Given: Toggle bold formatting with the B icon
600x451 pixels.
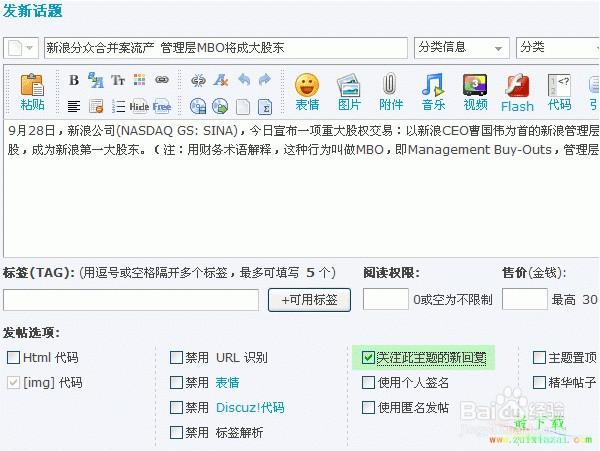Looking at the screenshot, I should click(x=74, y=80).
